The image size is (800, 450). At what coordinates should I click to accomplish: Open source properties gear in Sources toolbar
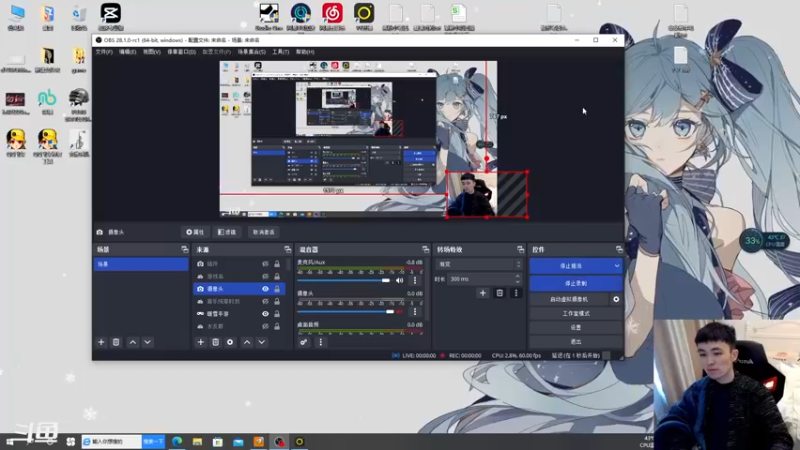(230, 342)
